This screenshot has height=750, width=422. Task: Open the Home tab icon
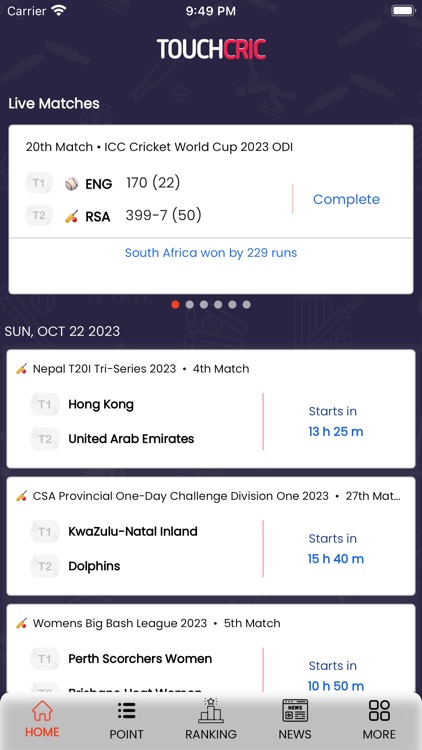pyautogui.click(x=42, y=710)
